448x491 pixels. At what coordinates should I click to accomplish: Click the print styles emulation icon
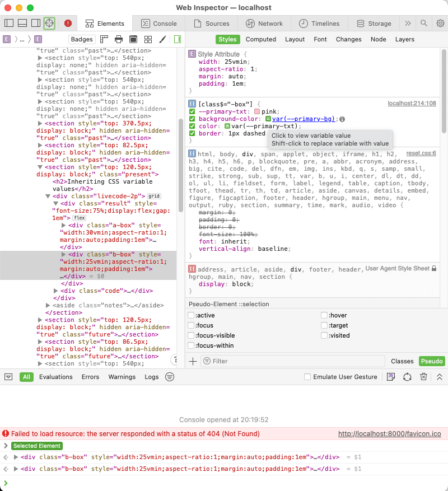click(x=118, y=39)
